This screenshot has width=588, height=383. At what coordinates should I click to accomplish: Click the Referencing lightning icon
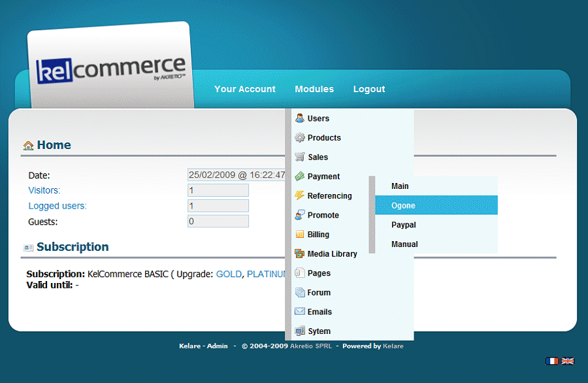[x=300, y=195]
